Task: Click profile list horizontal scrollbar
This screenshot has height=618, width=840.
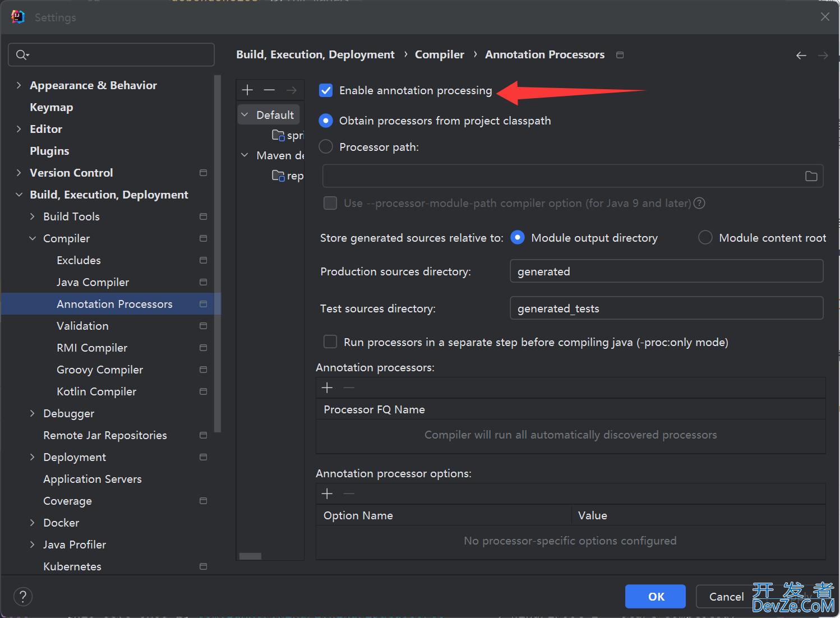Action: (x=250, y=556)
